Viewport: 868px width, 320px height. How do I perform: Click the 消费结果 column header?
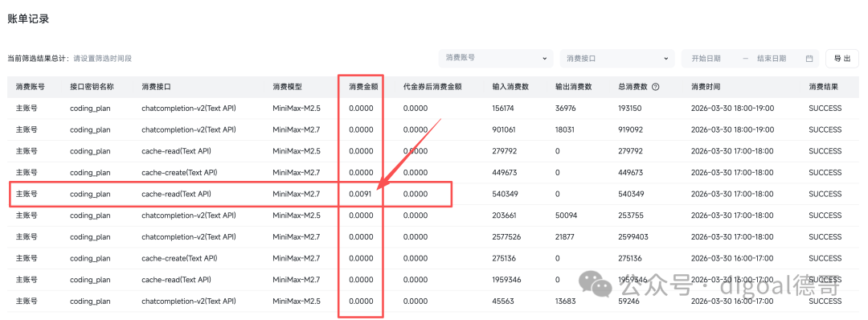click(824, 87)
